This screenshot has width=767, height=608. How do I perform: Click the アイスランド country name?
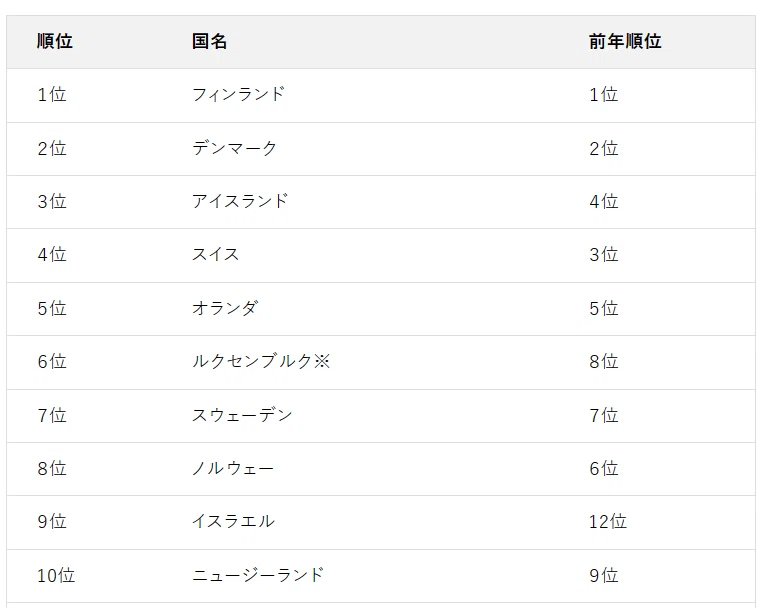point(240,202)
